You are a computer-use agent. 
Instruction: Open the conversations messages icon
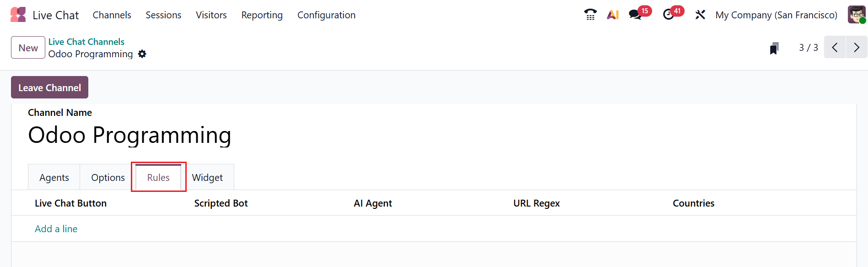click(x=635, y=15)
